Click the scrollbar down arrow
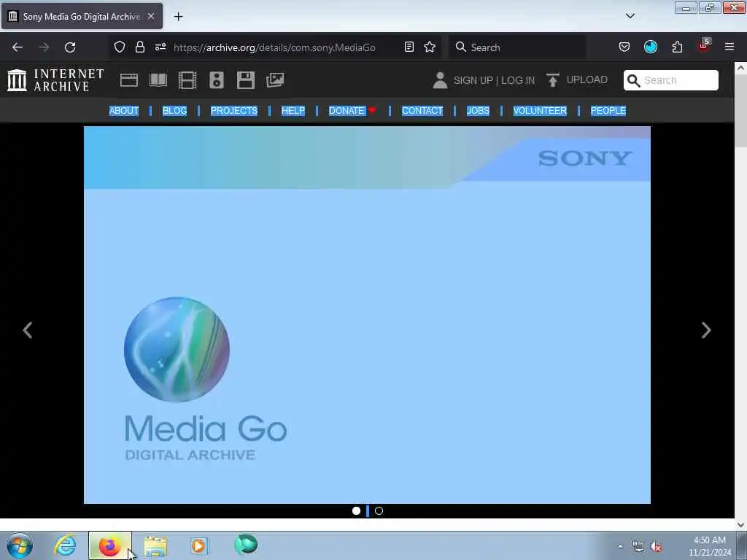747x560 pixels. point(740,525)
